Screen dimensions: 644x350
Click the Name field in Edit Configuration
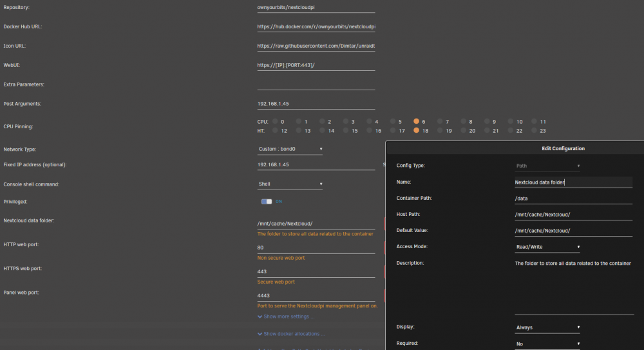574,182
